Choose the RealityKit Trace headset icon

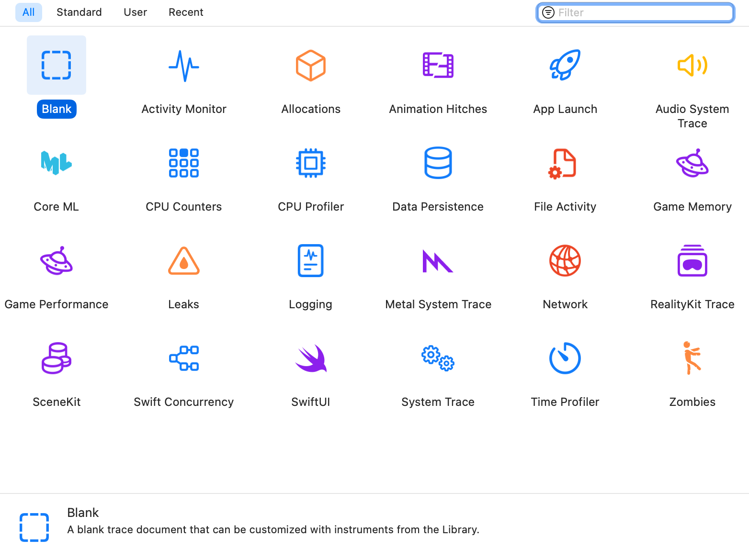692,261
